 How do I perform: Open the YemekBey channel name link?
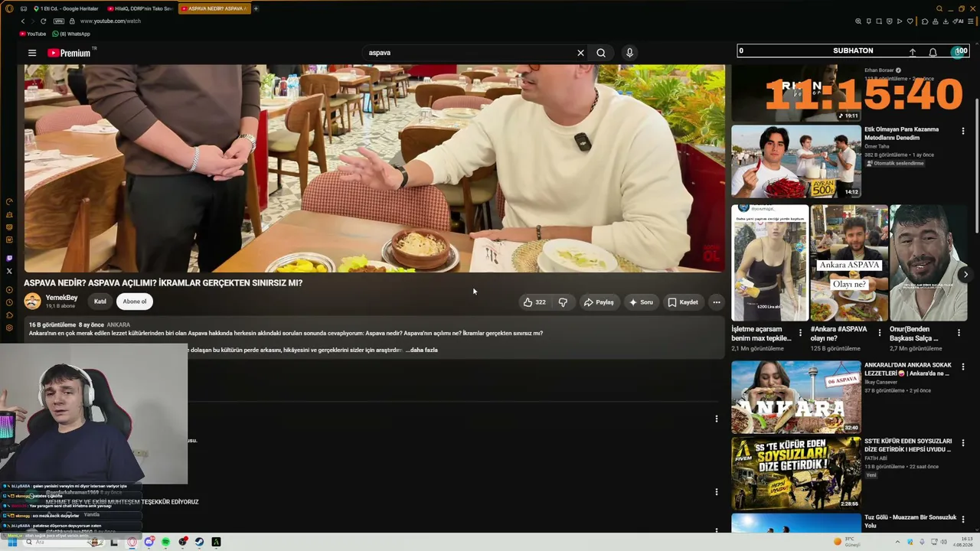[x=61, y=298]
